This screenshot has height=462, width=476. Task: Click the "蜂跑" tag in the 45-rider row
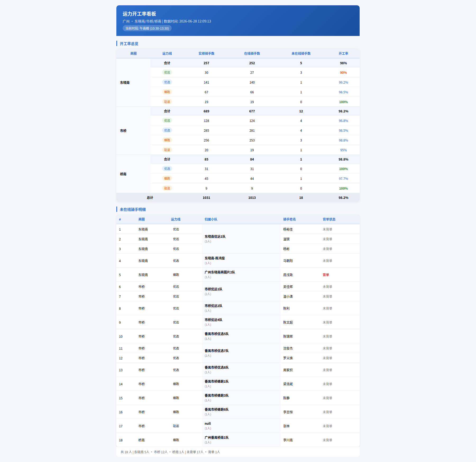click(167, 179)
